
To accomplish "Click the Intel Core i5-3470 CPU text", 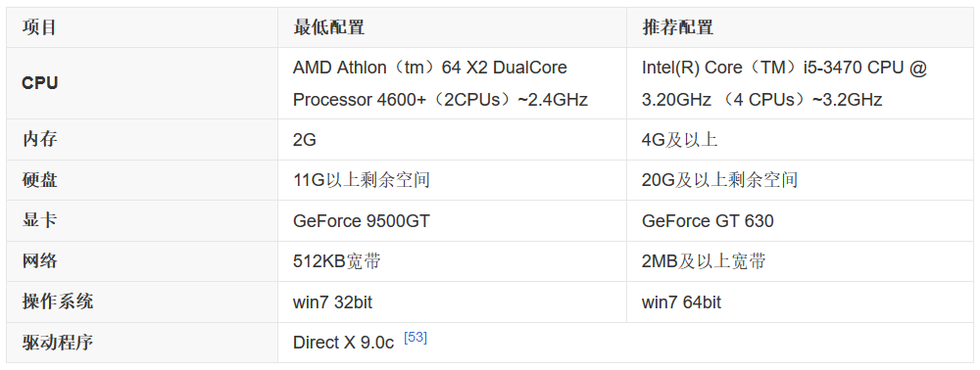I will point(784,83).
